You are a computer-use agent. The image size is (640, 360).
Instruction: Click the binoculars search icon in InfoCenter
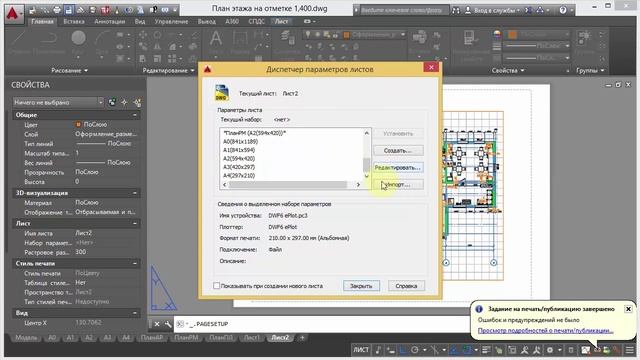click(x=456, y=10)
